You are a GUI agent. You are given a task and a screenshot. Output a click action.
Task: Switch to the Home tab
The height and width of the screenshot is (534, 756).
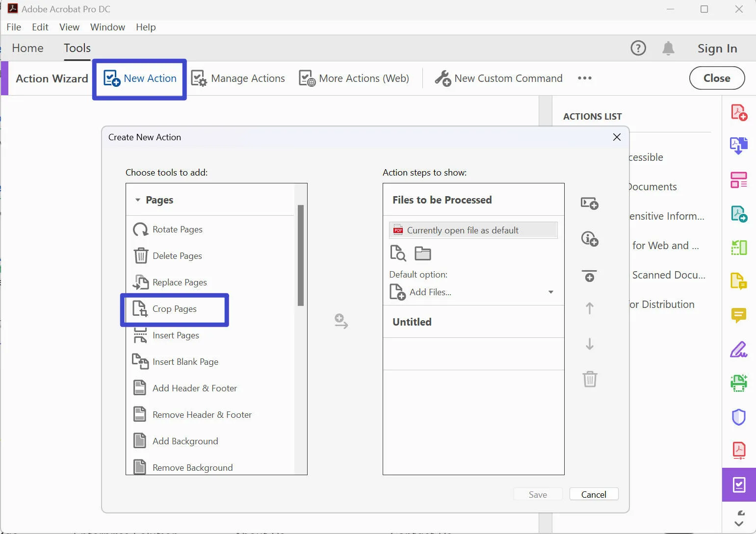[27, 48]
